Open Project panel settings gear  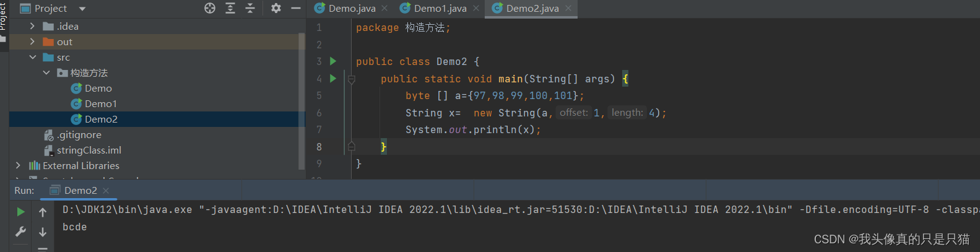pyautogui.click(x=276, y=8)
